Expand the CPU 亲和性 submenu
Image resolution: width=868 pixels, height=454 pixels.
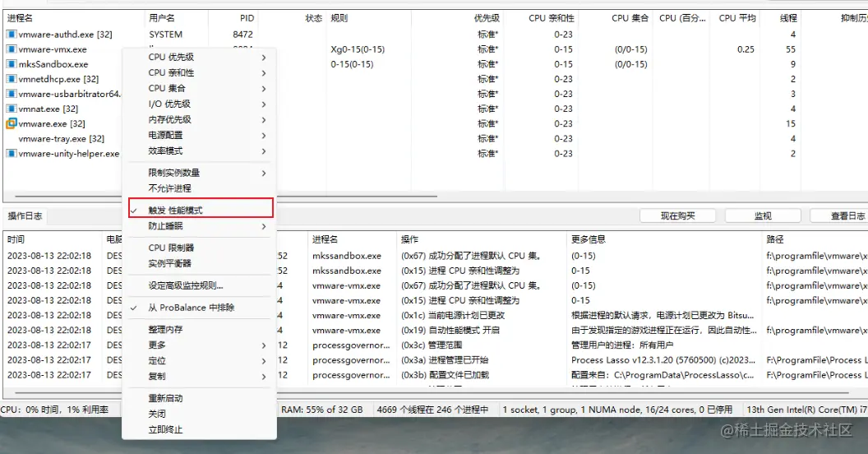(x=199, y=72)
